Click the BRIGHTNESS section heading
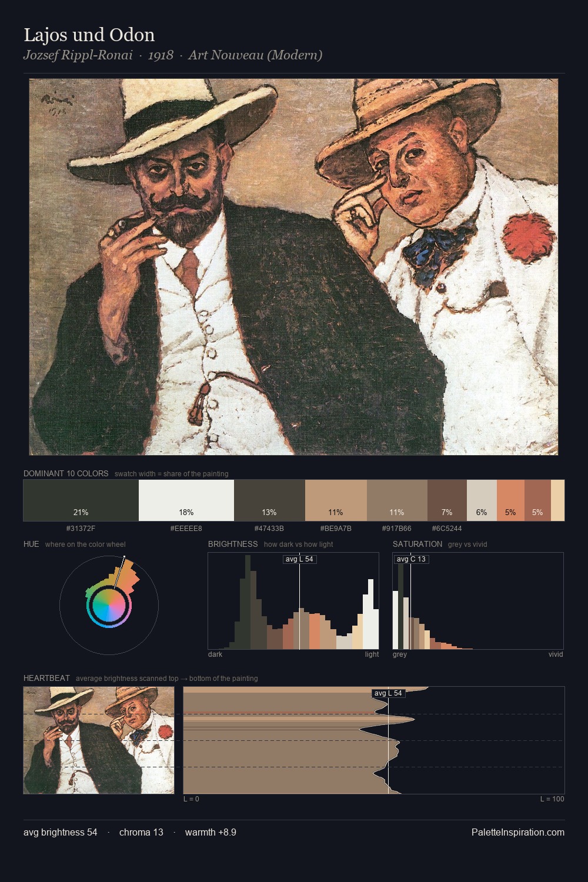This screenshot has height=882, width=588. point(233,544)
